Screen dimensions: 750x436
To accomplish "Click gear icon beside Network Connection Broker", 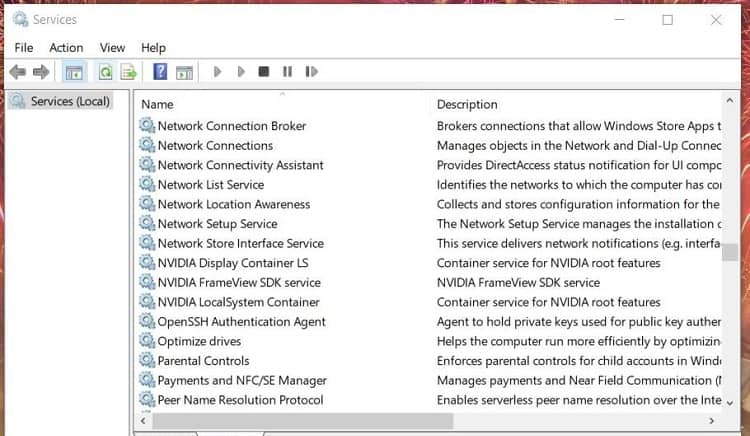I will click(147, 125).
